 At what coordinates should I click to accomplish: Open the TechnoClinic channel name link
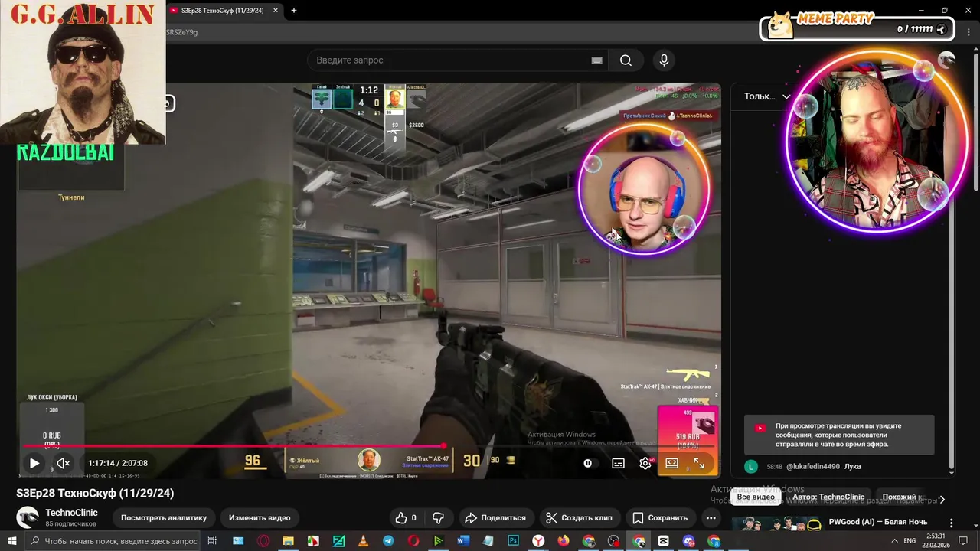[71, 513]
